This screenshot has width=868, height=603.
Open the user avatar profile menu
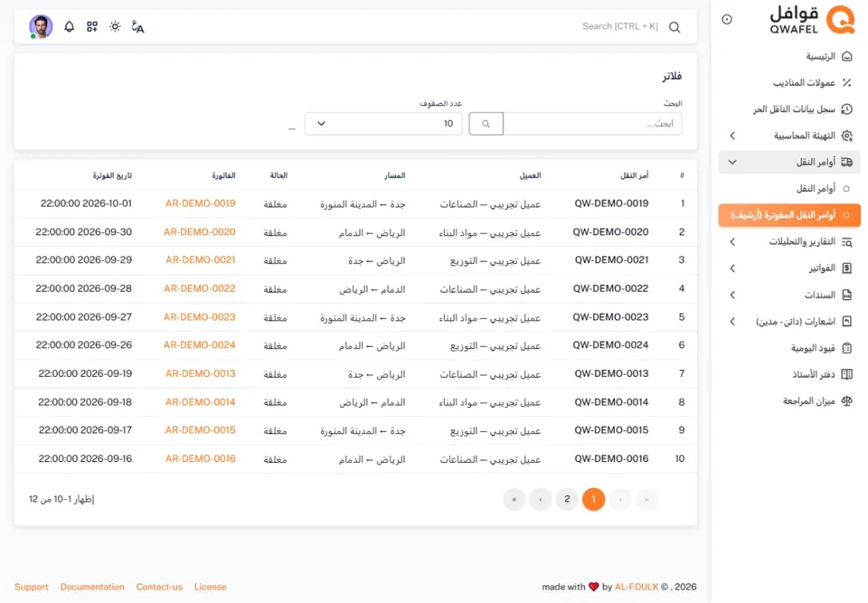[x=41, y=26]
